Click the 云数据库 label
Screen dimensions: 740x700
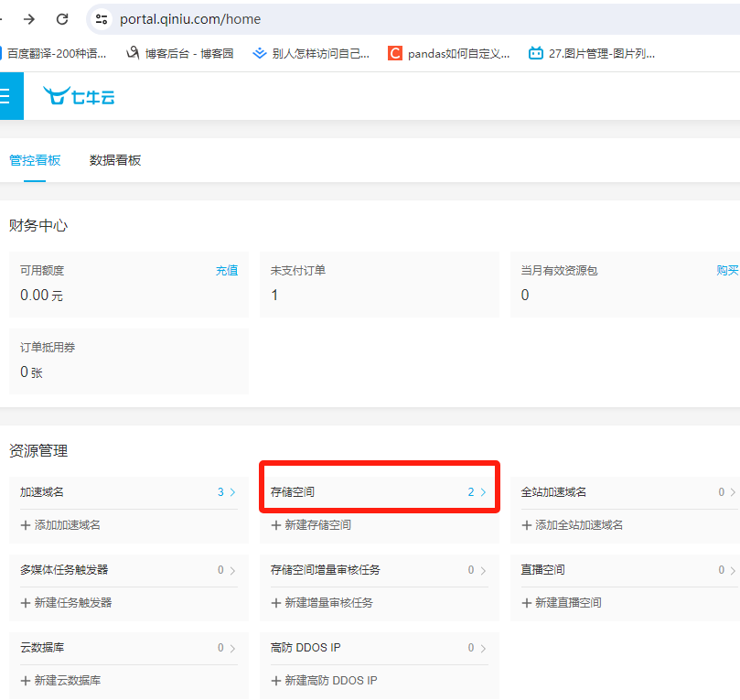[42, 648]
